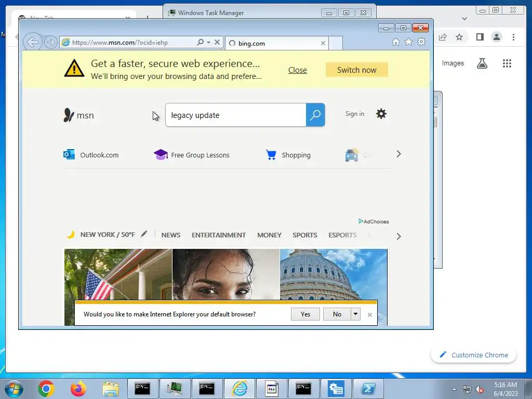
Task: Open the MONEY category
Action: point(269,235)
